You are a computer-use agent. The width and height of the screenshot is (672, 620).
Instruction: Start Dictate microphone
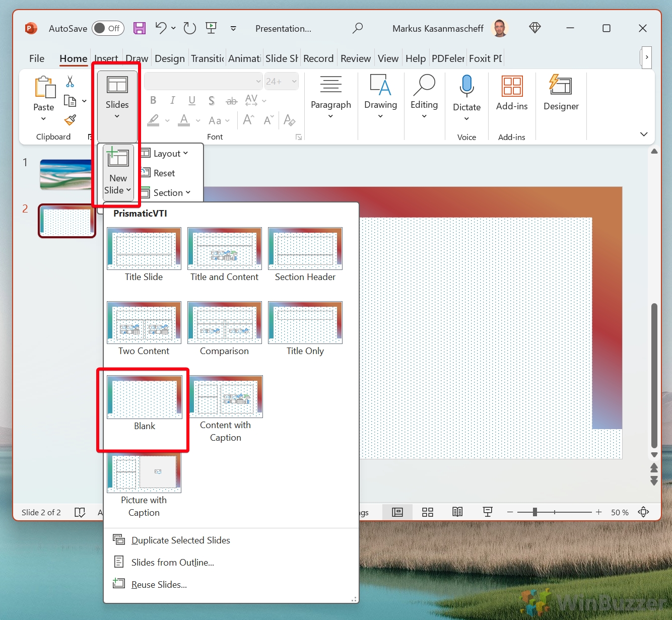466,87
